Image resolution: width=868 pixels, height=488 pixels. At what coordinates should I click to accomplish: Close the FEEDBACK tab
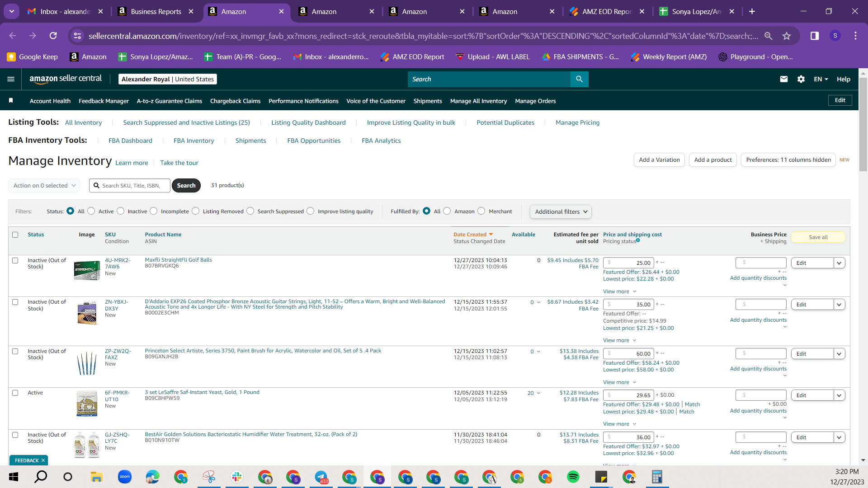tap(43, 460)
